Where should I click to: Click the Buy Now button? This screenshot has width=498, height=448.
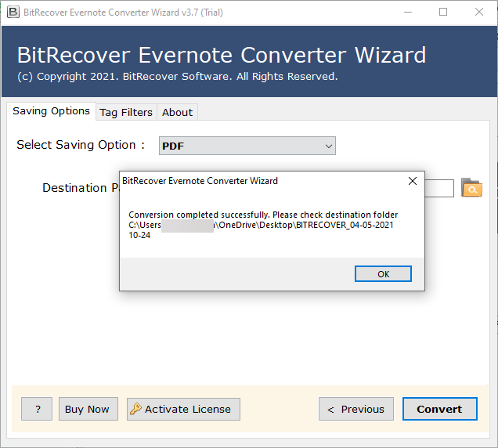point(88,409)
